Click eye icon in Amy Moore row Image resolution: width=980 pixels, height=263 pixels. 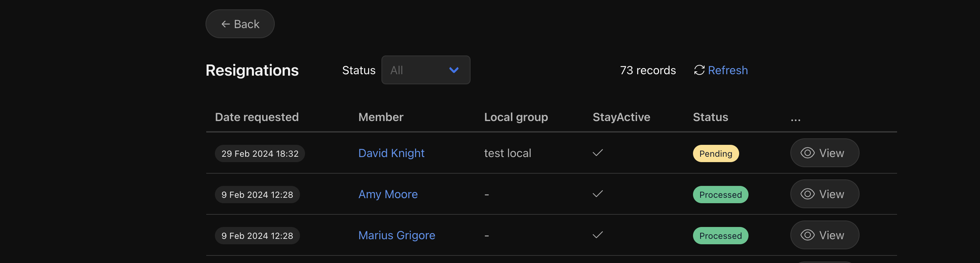pyautogui.click(x=807, y=194)
